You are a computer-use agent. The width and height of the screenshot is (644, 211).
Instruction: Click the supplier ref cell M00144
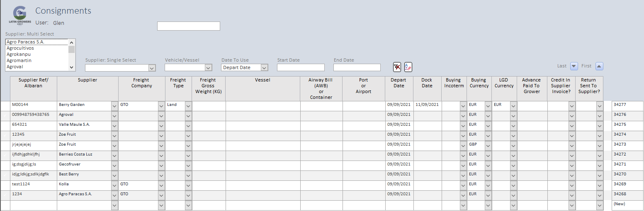(x=34, y=106)
